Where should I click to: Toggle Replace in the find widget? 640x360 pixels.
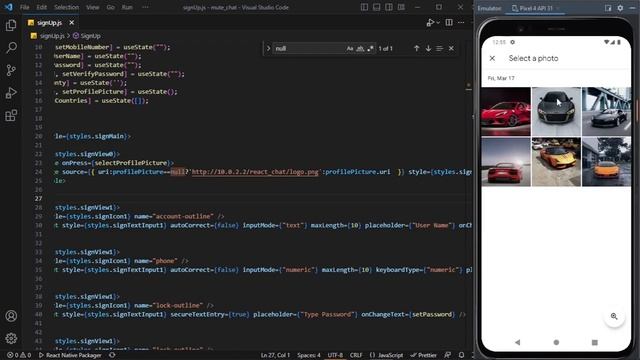[x=268, y=48]
